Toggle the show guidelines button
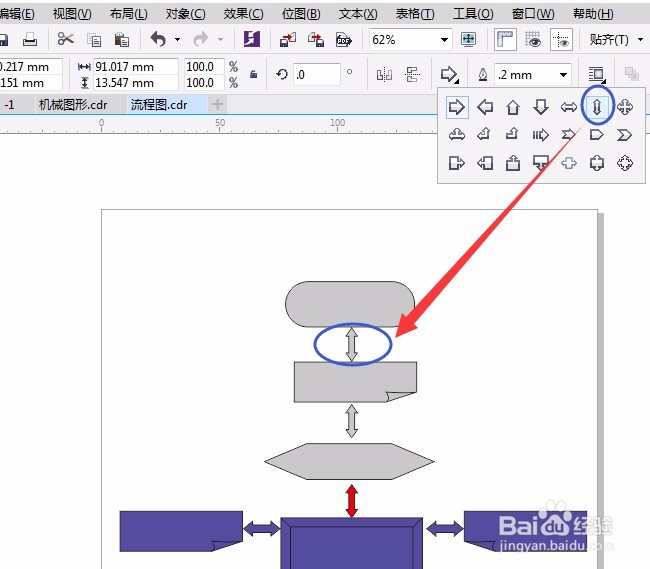 pos(561,40)
